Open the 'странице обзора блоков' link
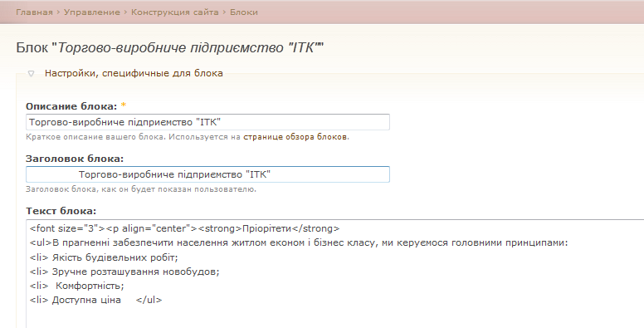Screen dimensions: 644x328 295,137
